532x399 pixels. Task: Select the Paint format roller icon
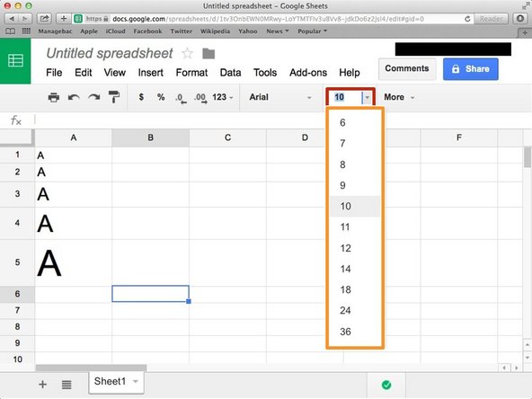tap(114, 97)
